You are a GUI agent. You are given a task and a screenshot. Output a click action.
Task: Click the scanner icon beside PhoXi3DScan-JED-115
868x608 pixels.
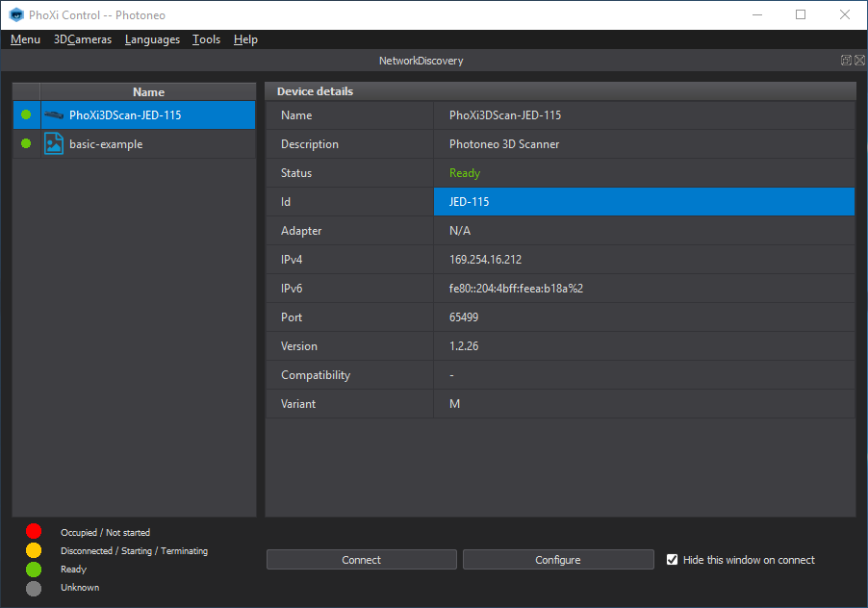(x=53, y=115)
